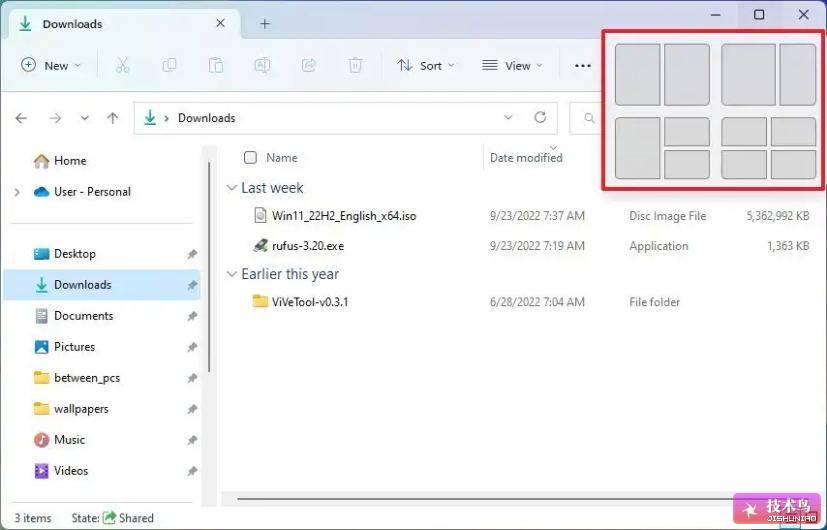
Task: Sort by Date modified column header
Action: coord(526,157)
